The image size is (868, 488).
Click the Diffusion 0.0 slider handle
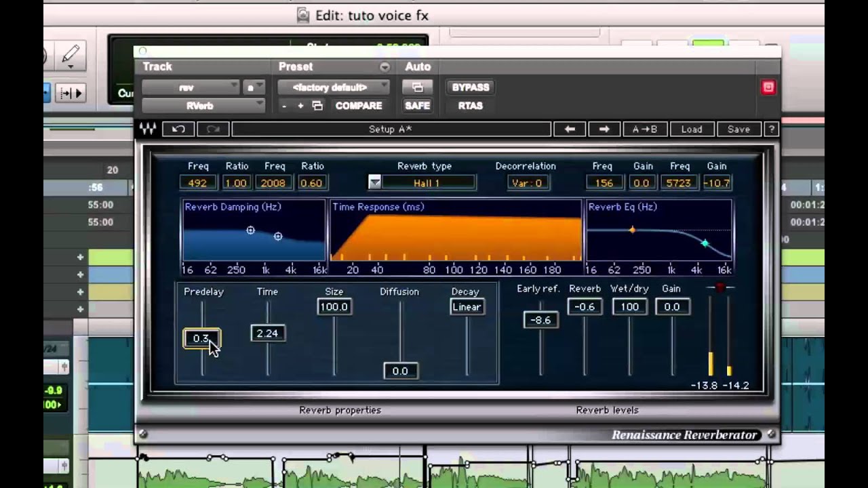pyautogui.click(x=400, y=371)
